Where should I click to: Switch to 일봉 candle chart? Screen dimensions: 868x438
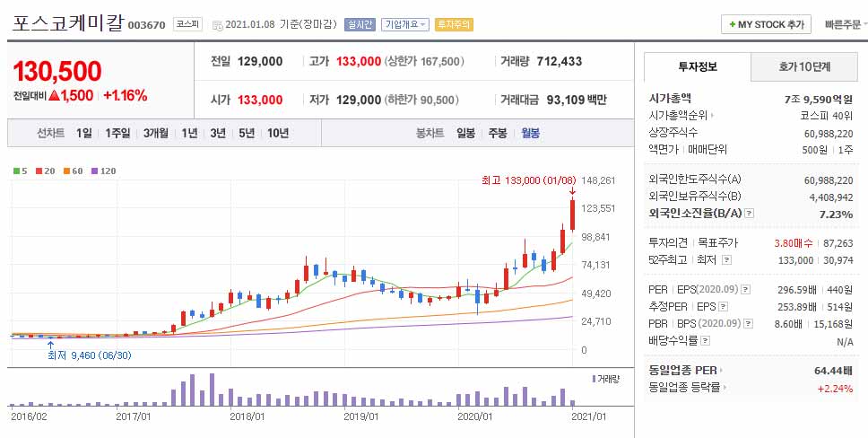click(466, 133)
